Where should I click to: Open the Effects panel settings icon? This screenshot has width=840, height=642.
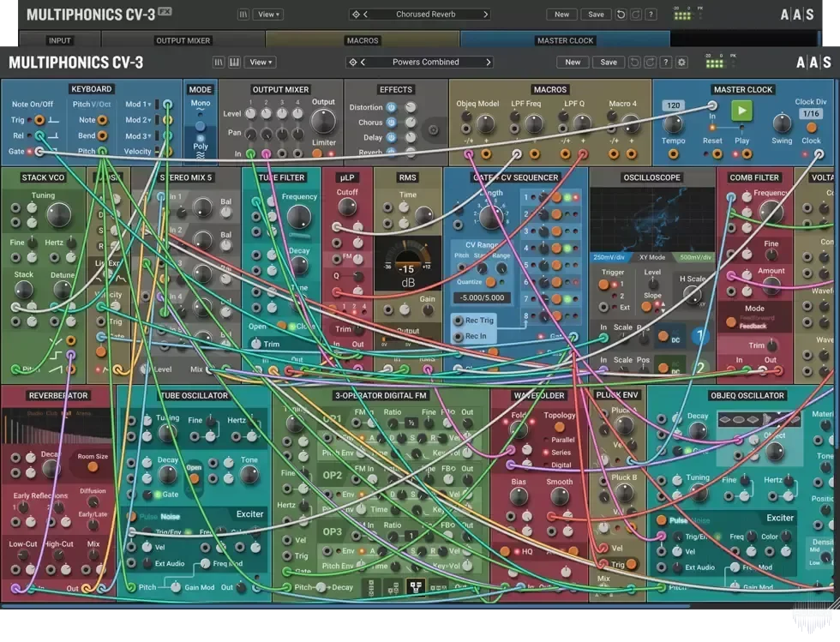point(434,129)
